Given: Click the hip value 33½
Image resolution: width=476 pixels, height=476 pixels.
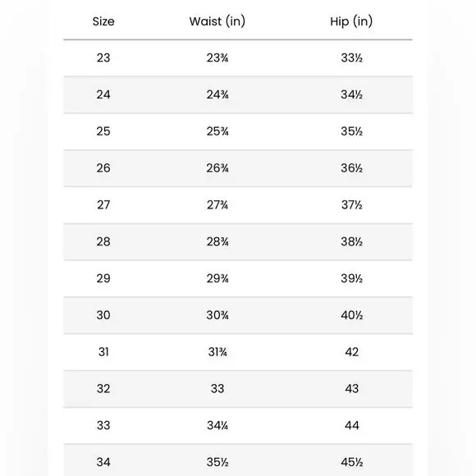Looking at the screenshot, I should pos(351,57).
